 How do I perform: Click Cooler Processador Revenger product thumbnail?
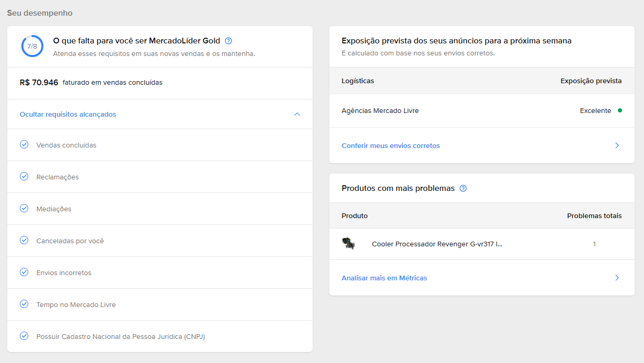coord(349,244)
